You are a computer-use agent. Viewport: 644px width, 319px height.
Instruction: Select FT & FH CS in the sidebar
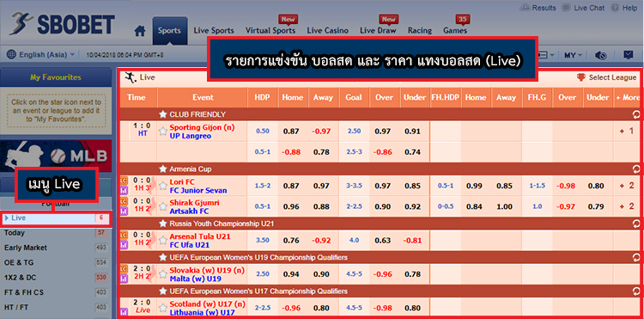[x=56, y=292]
